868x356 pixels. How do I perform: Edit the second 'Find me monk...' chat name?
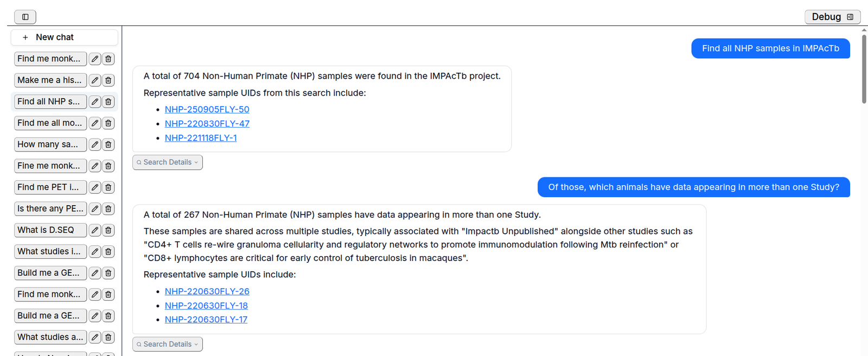click(95, 295)
